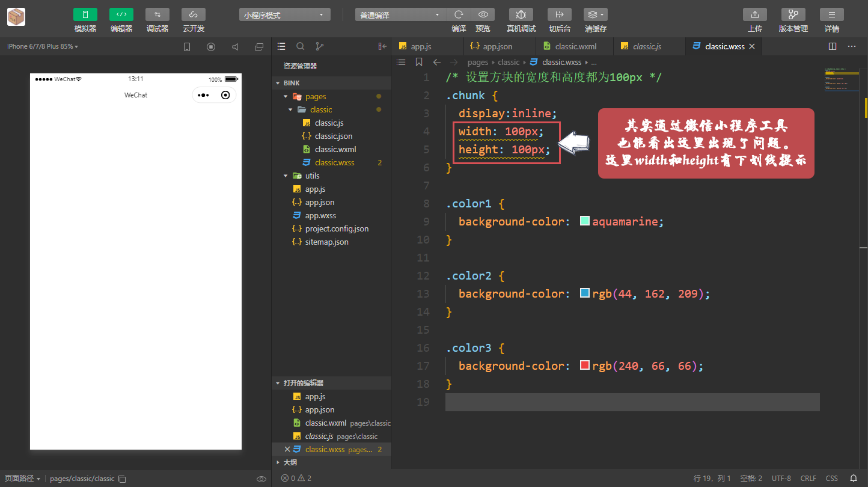Click the aquamarine color swatch
This screenshot has height=487, width=868.
point(584,221)
